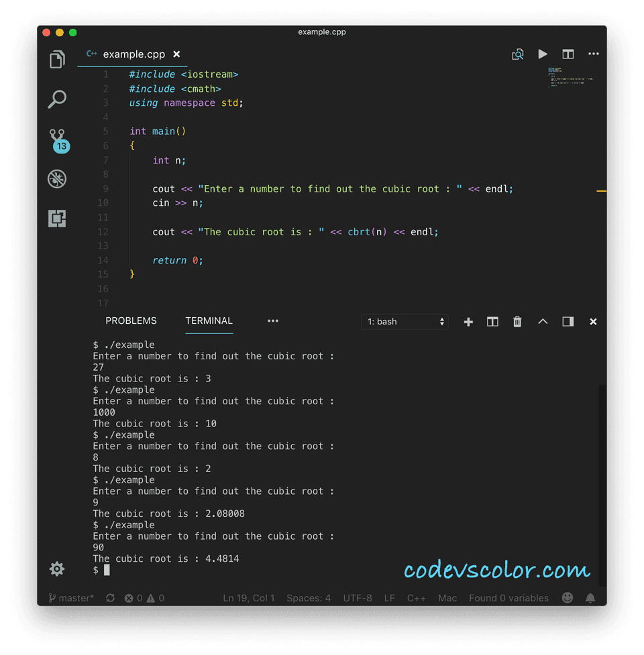Open the Extensions view
The height and width of the screenshot is (655, 644).
[x=57, y=219]
